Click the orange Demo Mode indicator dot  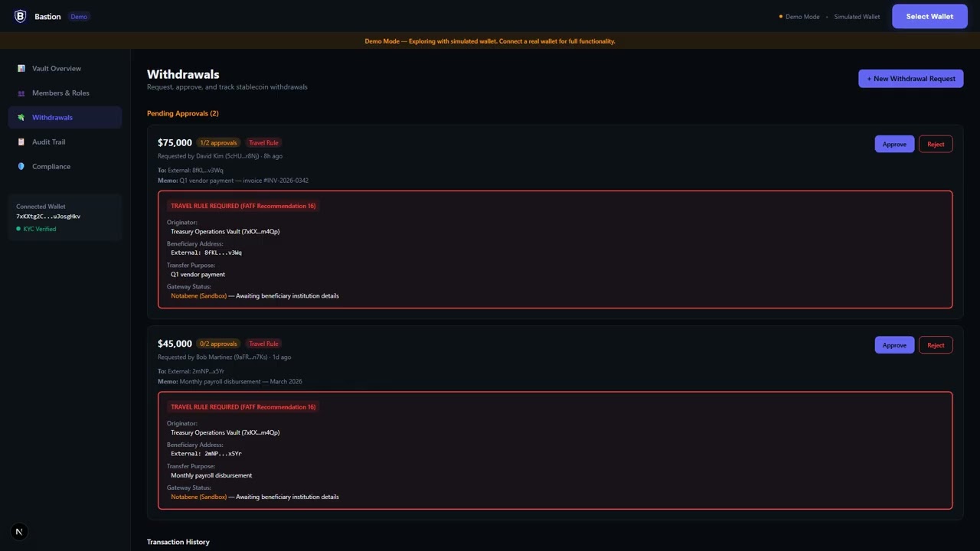pyautogui.click(x=781, y=16)
